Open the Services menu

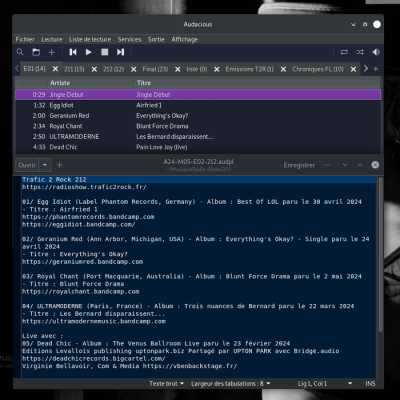129,39
